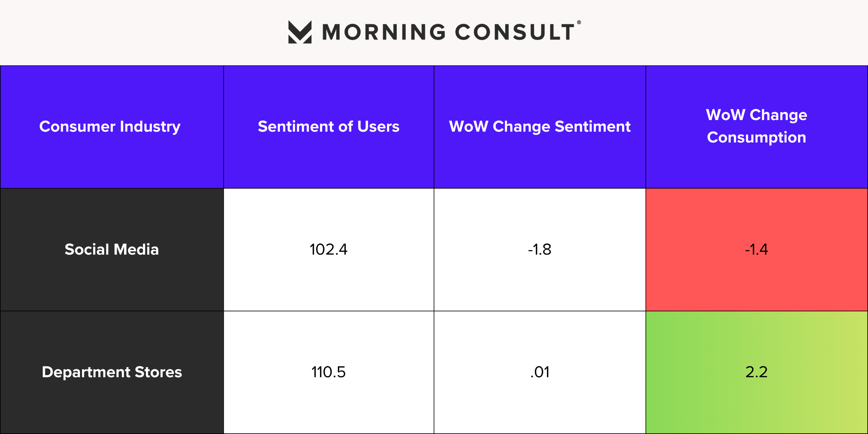Click the registered trademark symbol after CONSULT
Screen dimensions: 868x434
click(579, 22)
